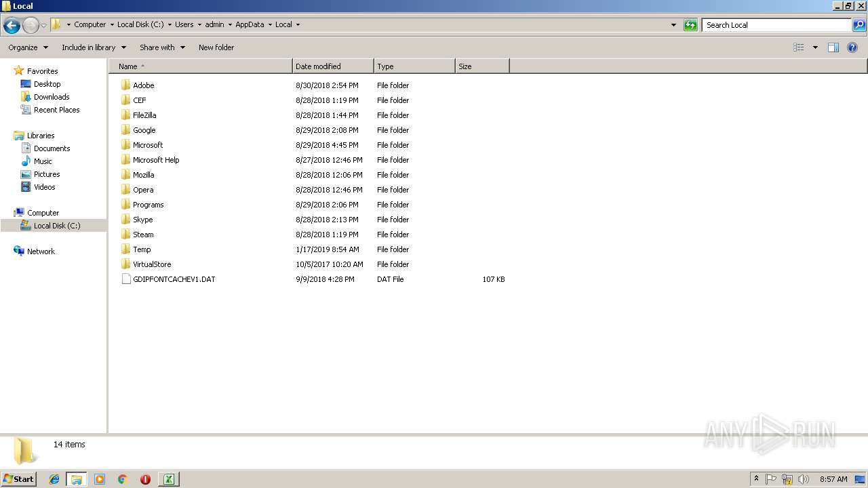Select the VirtualStore folder
Screen dimensions: 868x488
(x=152, y=264)
